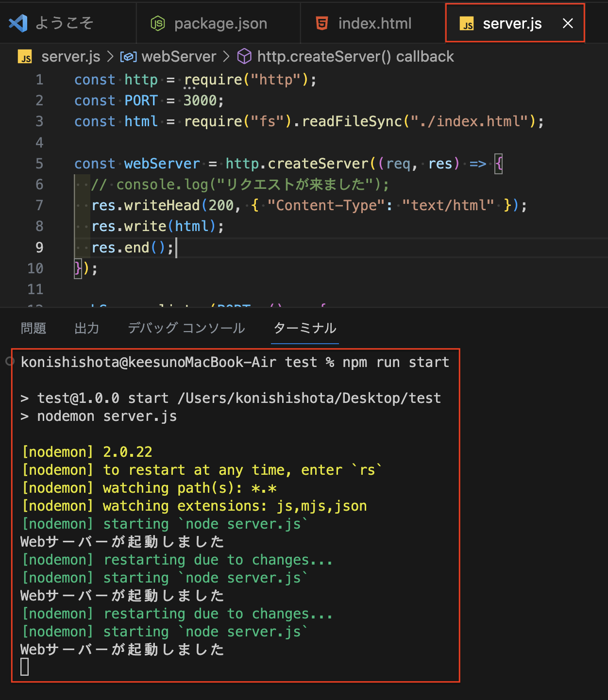
Task: Switch to the 問題 panel tab
Action: [33, 328]
